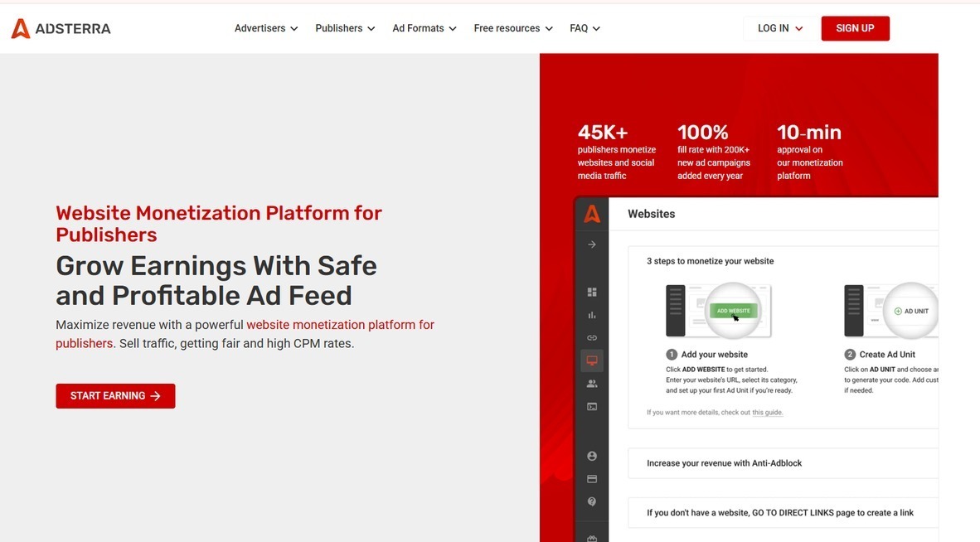Click the highlighted websites monitor sidebar icon
980x542 pixels.
coord(592,361)
